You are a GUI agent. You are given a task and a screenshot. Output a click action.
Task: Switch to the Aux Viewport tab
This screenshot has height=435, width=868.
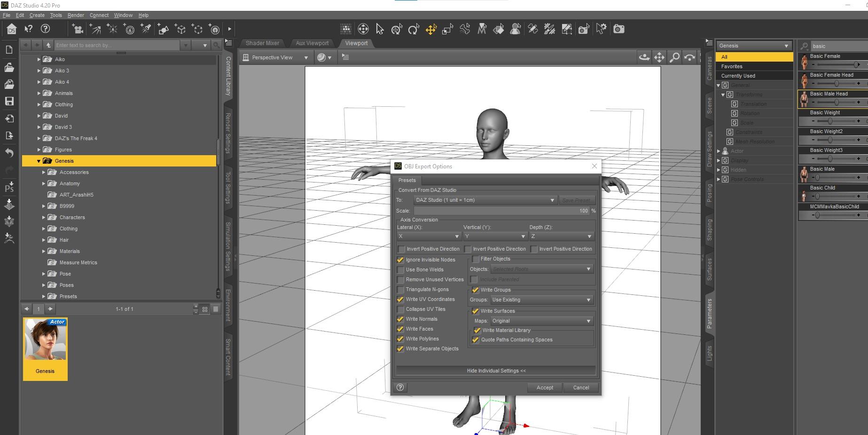(x=312, y=43)
